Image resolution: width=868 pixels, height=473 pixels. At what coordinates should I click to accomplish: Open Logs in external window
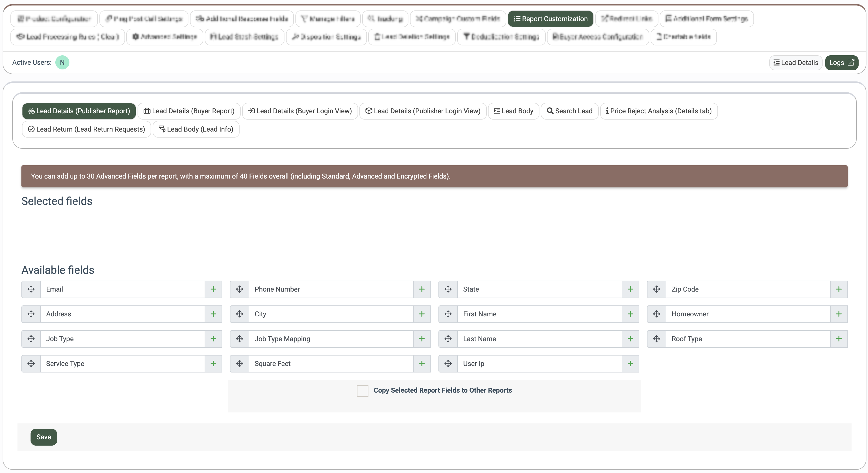841,63
